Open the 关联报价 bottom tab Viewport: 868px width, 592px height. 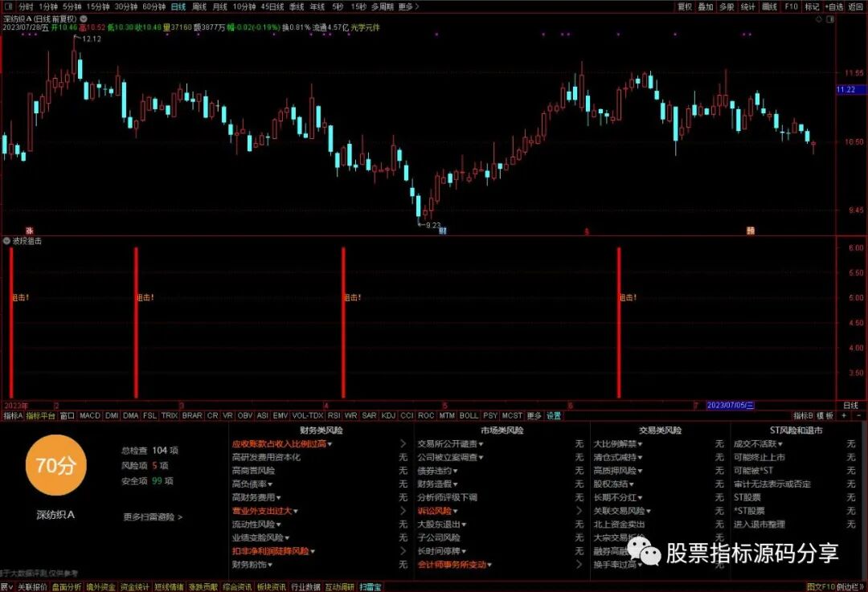coord(32,587)
